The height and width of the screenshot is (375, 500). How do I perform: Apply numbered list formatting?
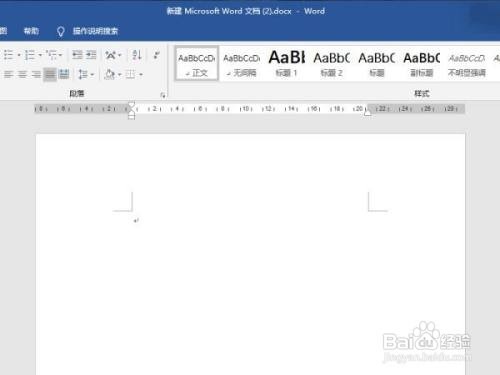[30, 55]
